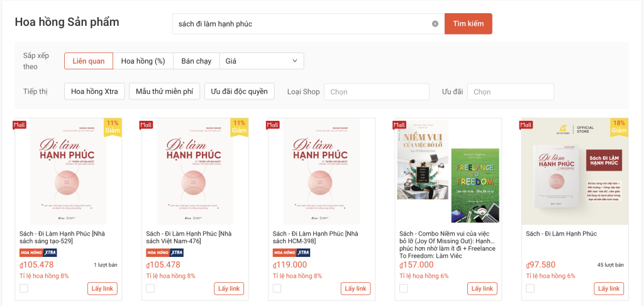Clear the search field with the x icon
This screenshot has height=306, width=644.
[x=435, y=24]
